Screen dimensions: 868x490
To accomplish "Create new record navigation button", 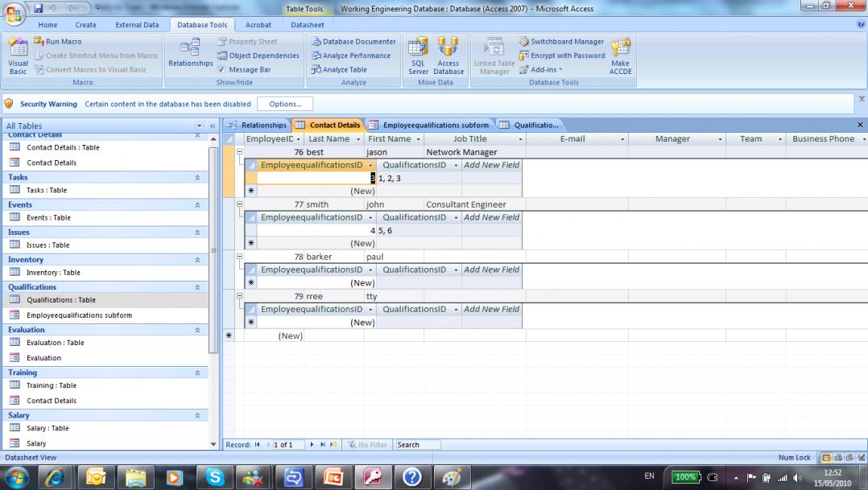I will click(x=333, y=445).
